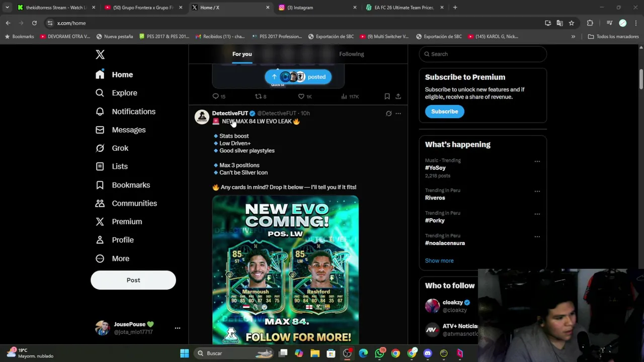This screenshot has width=644, height=362.
Task: Click the Post button
Action: point(133,280)
